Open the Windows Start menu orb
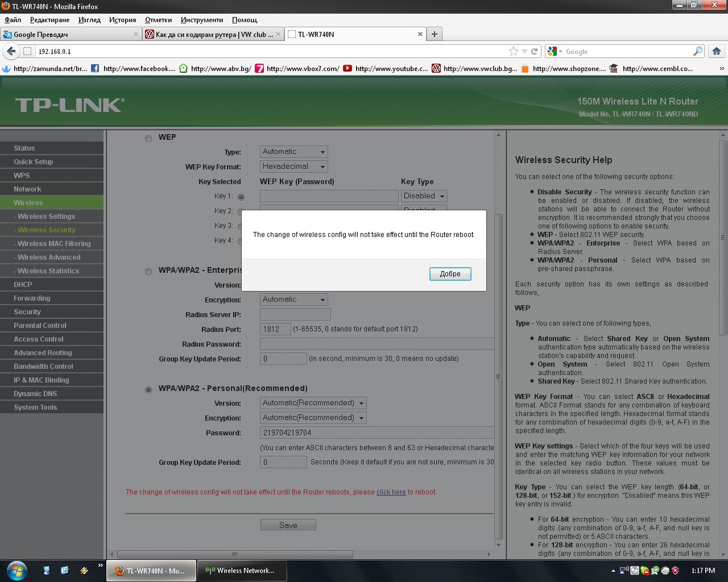The width and height of the screenshot is (728, 582). point(16,570)
